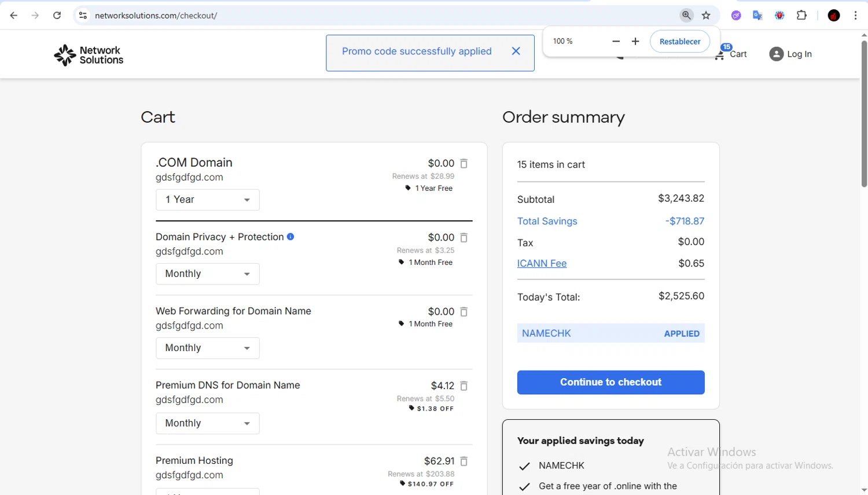
Task: Click Continue to checkout button
Action: (610, 382)
